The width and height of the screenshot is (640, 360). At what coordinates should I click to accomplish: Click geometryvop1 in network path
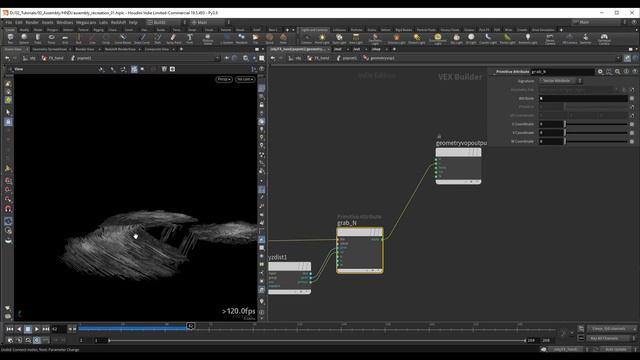coord(379,58)
